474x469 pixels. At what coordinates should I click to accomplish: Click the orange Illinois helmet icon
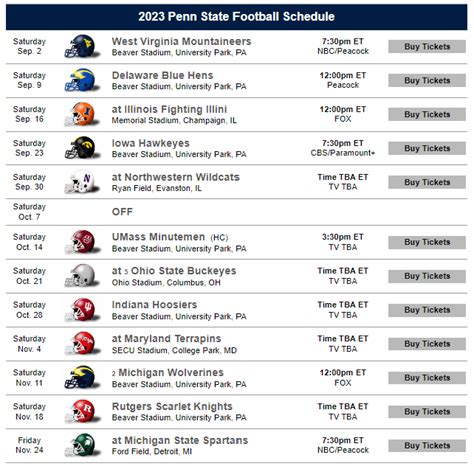(x=82, y=114)
